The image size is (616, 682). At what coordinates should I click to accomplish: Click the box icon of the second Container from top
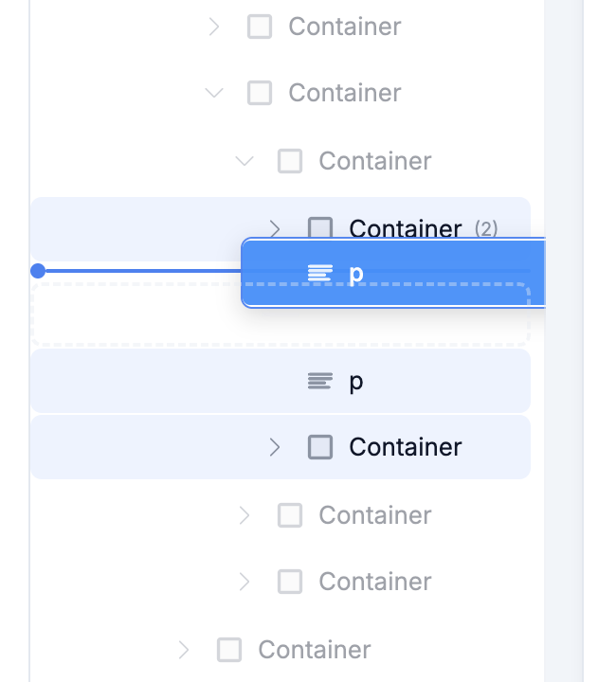click(259, 93)
